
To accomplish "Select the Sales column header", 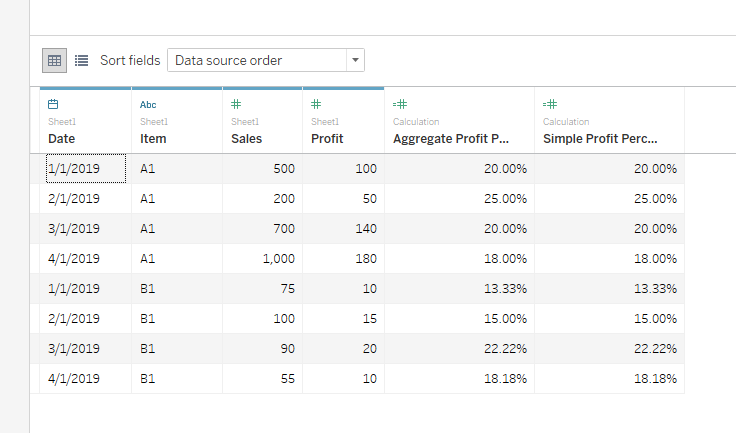I will (x=246, y=139).
